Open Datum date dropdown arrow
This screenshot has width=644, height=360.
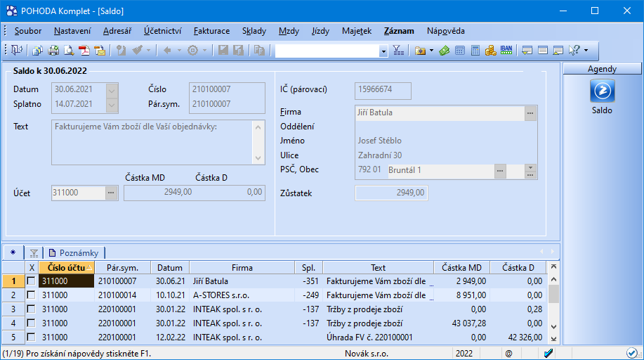coord(112,90)
